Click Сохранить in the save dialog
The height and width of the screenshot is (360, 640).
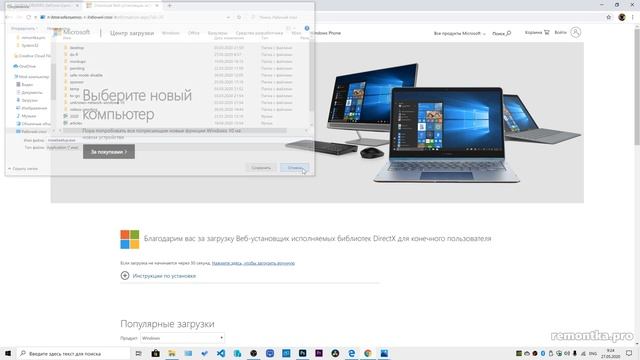pos(261,167)
